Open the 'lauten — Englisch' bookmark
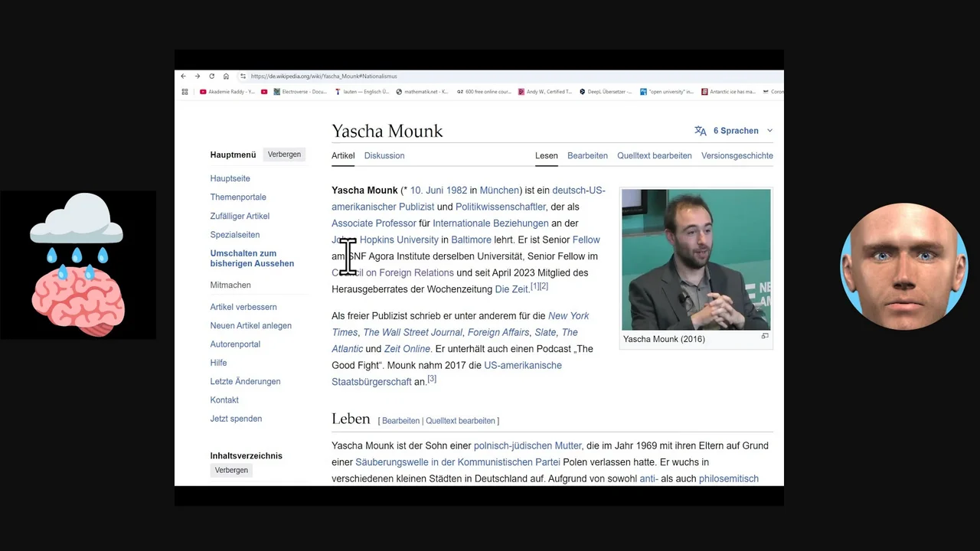Screen dimensions: 980x551 (361, 92)
